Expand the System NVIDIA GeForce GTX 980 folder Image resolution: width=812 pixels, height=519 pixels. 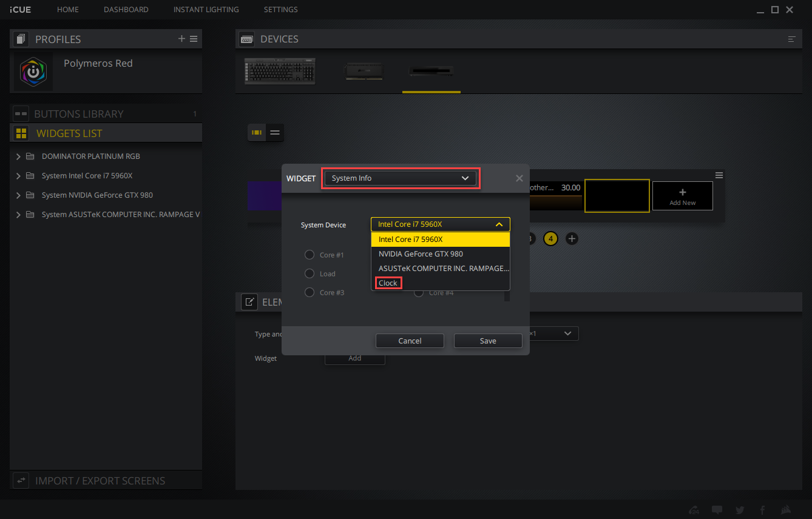tap(18, 195)
